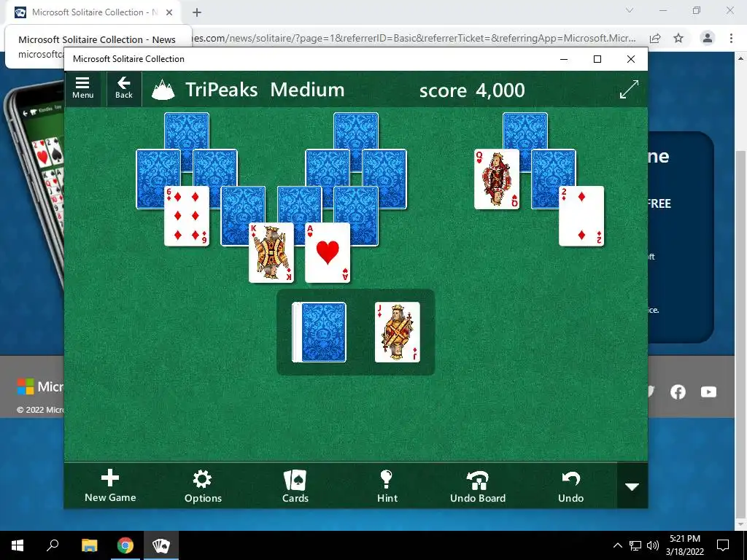This screenshot has height=560, width=747.
Task: Start a New Game
Action: pos(110,486)
